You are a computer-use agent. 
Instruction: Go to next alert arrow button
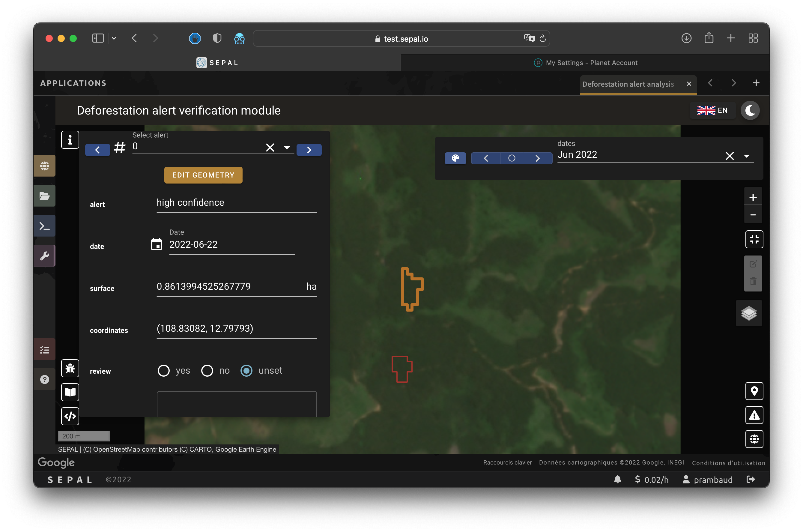[x=309, y=150]
